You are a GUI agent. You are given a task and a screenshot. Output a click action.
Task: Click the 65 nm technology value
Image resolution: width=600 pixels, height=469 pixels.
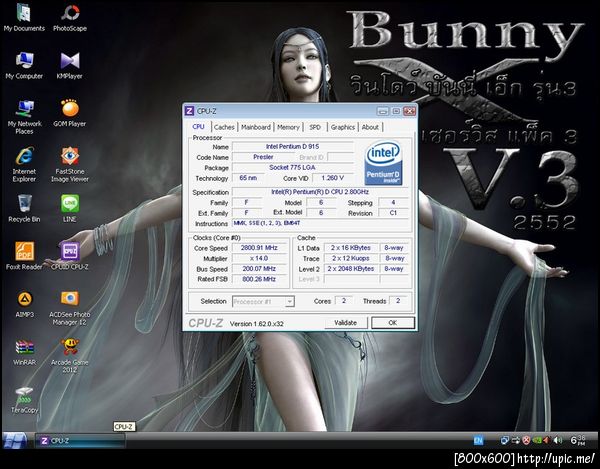[248, 178]
